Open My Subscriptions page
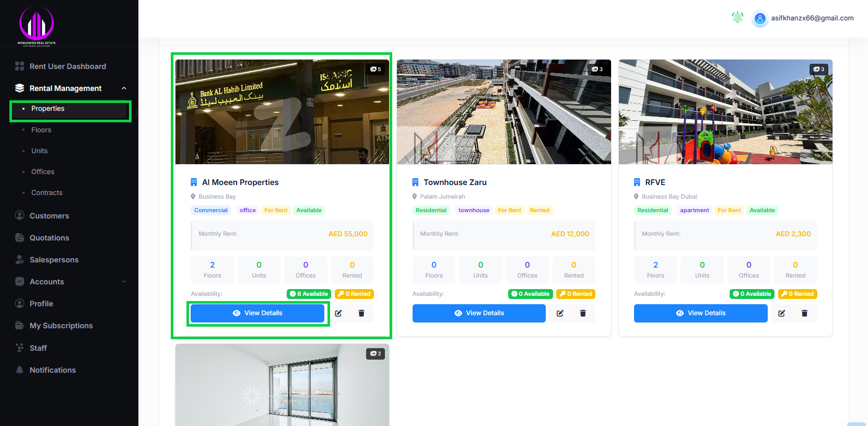The image size is (868, 426). [61, 326]
